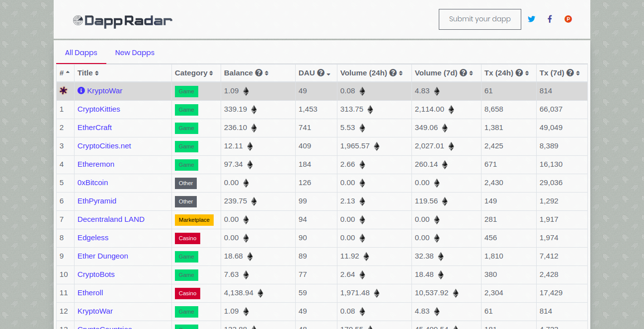Screen dimensions: 644x329
Task: Open the Facebook icon link
Action: (x=550, y=19)
